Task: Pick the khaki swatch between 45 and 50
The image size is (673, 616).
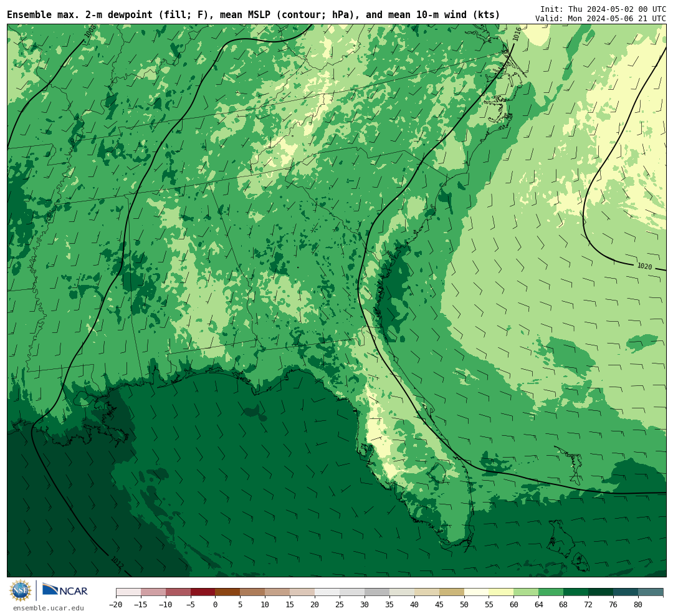Action: tap(452, 592)
